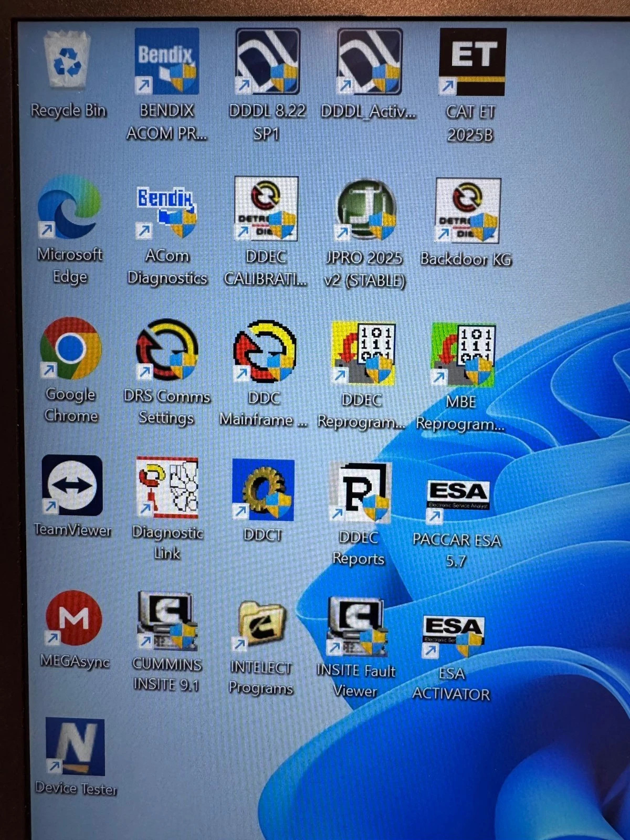Open MEGAsync red M shortcut
Image resolution: width=630 pixels, height=840 pixels.
click(74, 618)
